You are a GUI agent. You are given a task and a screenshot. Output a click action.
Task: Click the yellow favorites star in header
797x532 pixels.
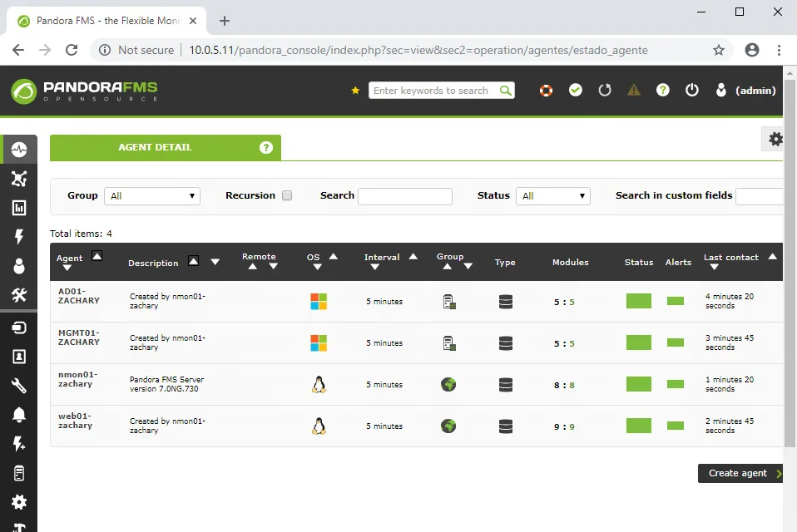355,91
